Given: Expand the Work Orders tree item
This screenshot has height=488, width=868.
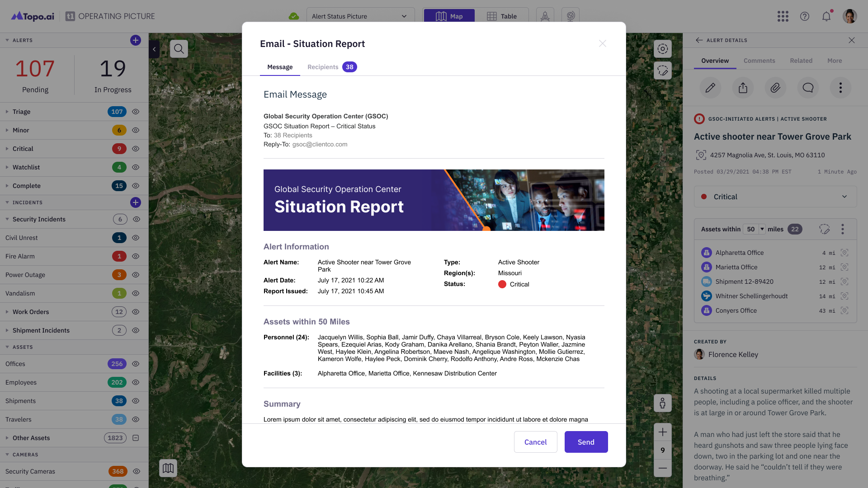Looking at the screenshot, I should tap(7, 312).
